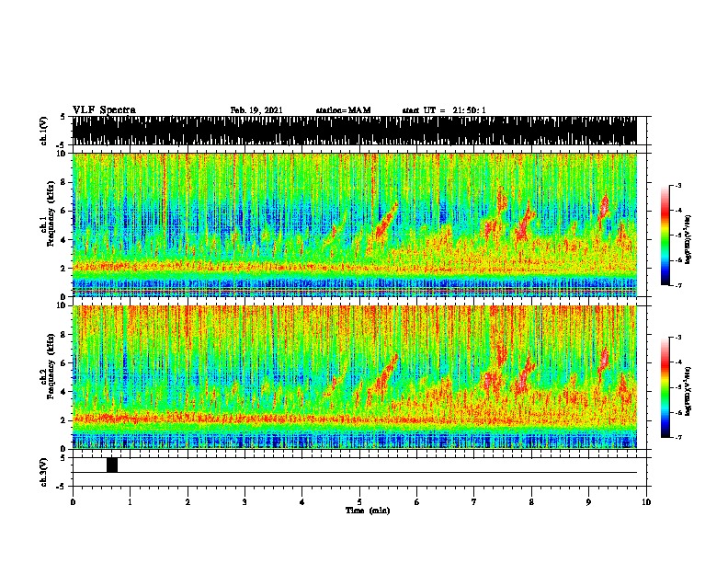Click the ch.2 frequency tick label '4'
728x563 pixels.
(64, 392)
